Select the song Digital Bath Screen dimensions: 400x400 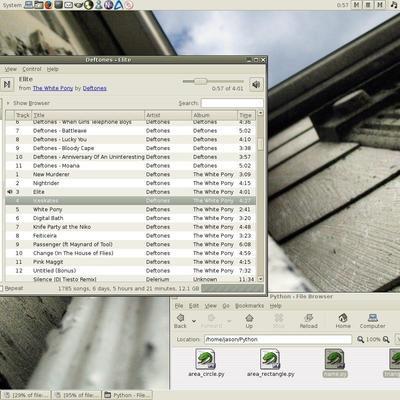point(131,218)
